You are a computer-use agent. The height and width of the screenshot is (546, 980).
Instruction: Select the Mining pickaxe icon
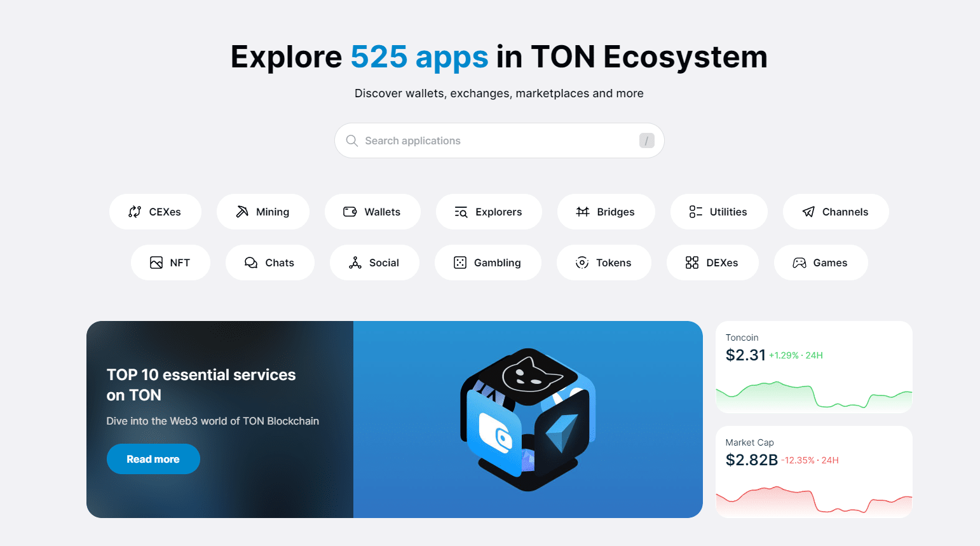(242, 212)
